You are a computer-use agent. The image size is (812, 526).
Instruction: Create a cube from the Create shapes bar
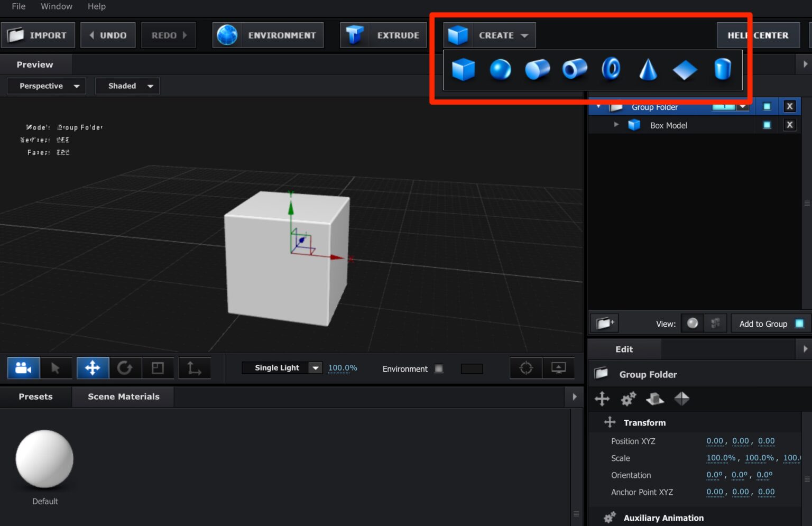pyautogui.click(x=464, y=69)
